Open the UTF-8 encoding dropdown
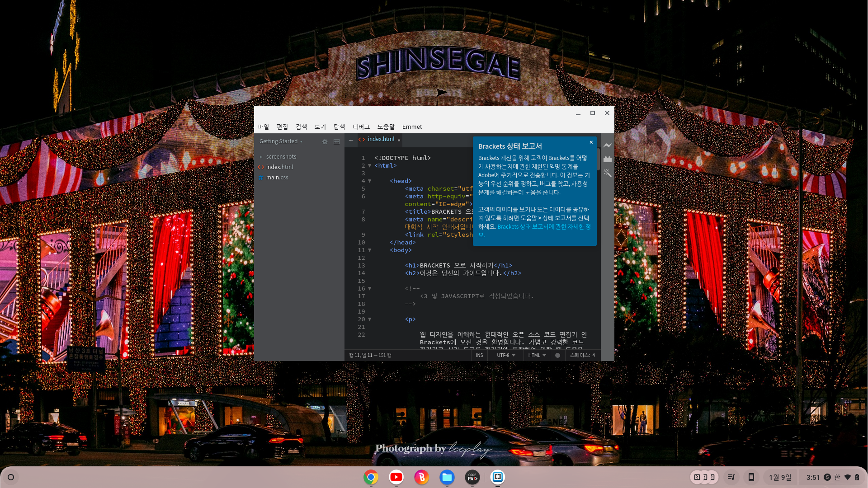 click(x=506, y=355)
